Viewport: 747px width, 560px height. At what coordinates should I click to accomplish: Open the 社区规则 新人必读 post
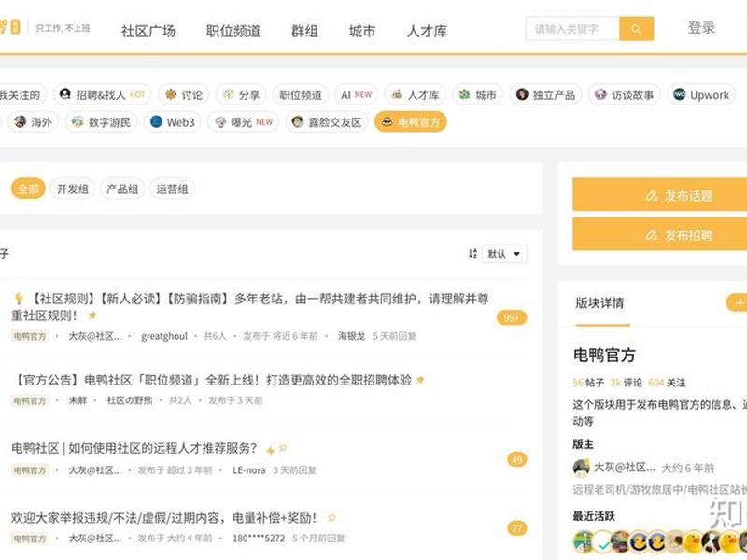click(x=250, y=307)
